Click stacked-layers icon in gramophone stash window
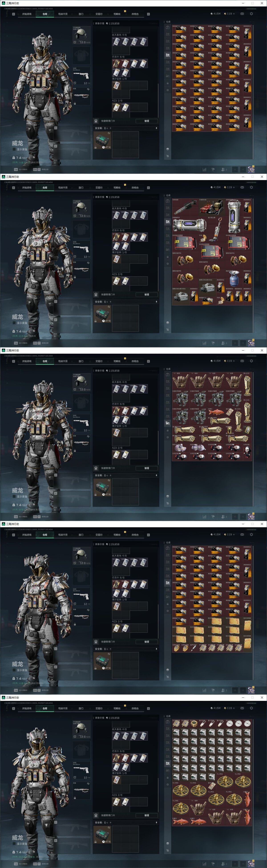This screenshot has height=868, width=267. click(168, 322)
